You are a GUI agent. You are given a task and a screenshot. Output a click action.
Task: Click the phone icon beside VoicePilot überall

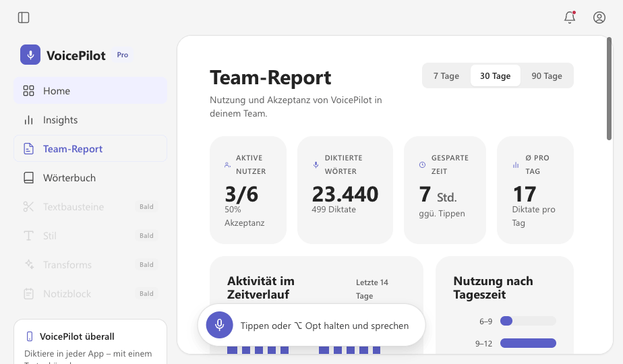point(30,336)
